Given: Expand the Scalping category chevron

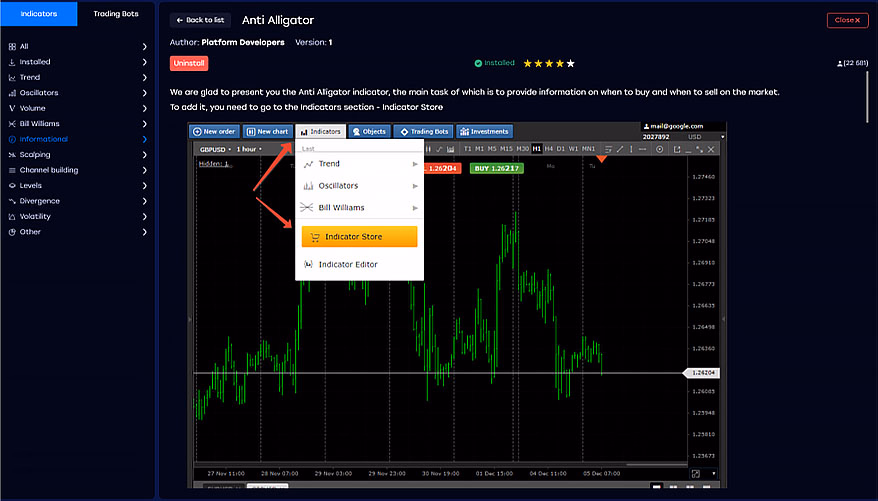Looking at the screenshot, I should 144,154.
